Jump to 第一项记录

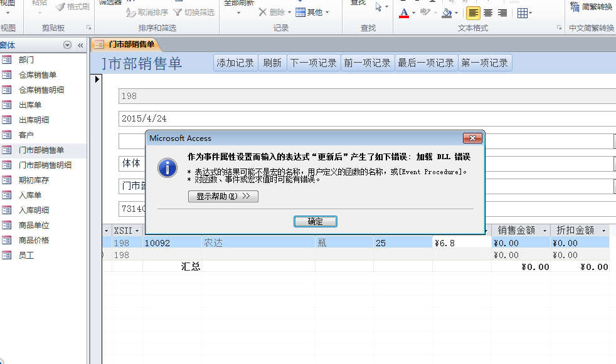pos(485,63)
